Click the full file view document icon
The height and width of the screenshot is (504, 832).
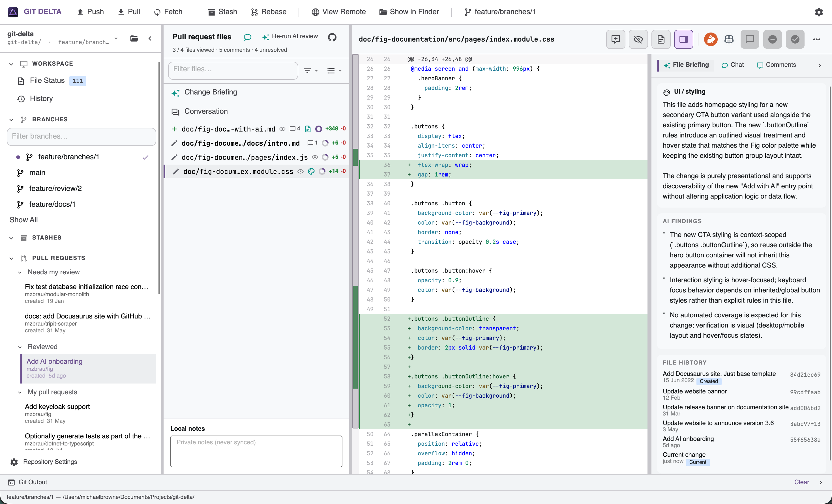(x=661, y=40)
